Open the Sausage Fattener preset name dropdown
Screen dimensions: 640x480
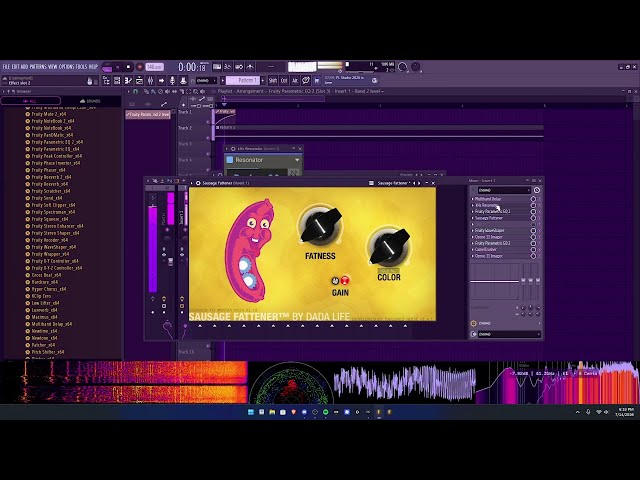393,183
